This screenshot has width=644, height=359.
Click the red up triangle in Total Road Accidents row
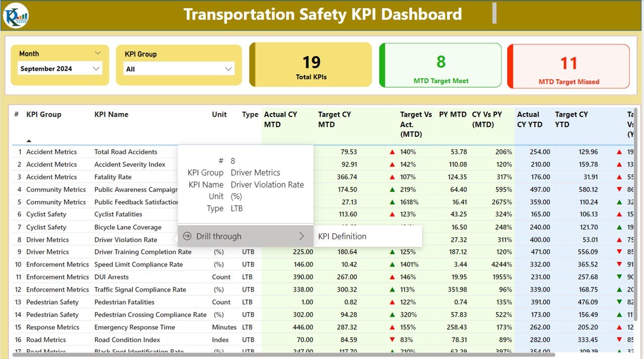click(392, 152)
